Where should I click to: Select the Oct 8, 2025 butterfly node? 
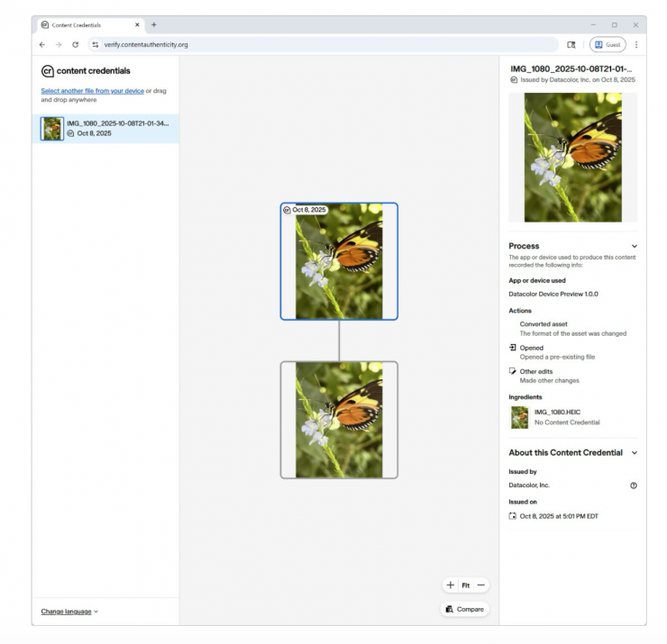tap(339, 261)
